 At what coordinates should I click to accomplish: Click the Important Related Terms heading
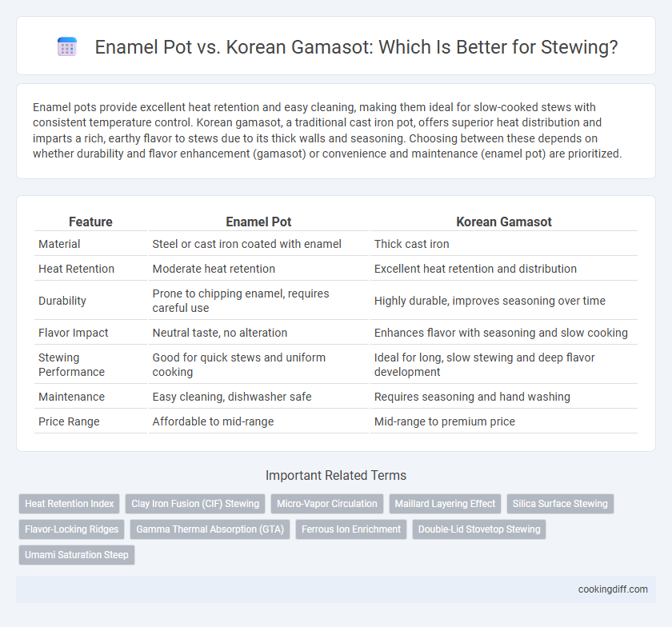336,475
